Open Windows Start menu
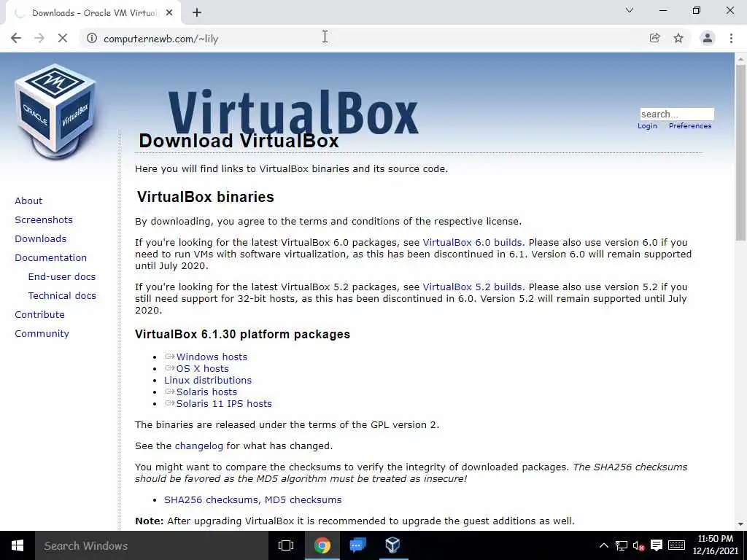The width and height of the screenshot is (747, 560). [18, 545]
